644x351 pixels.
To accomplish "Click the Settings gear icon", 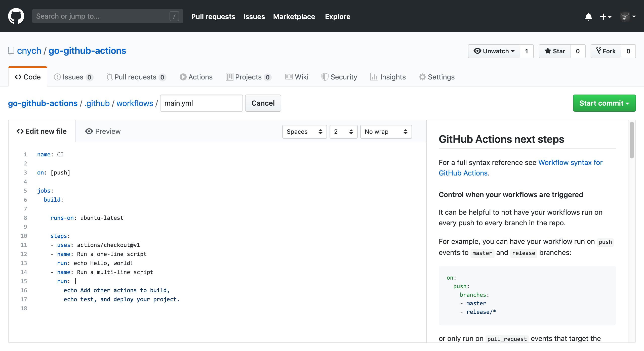I will [423, 77].
